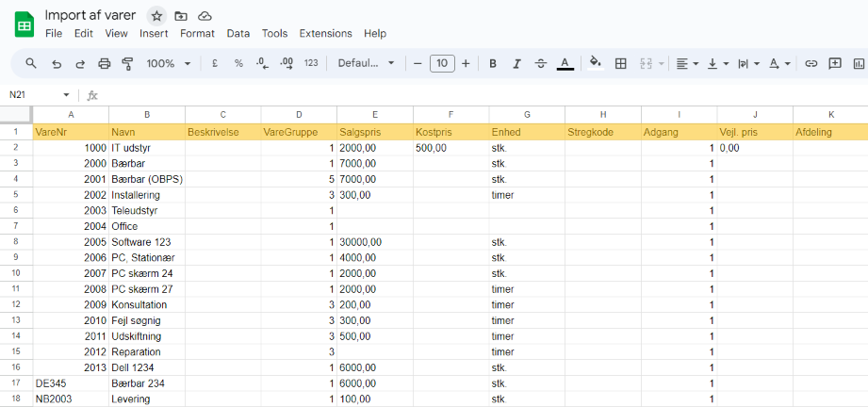Toggle bold formatting
The image size is (868, 407).
(x=492, y=63)
